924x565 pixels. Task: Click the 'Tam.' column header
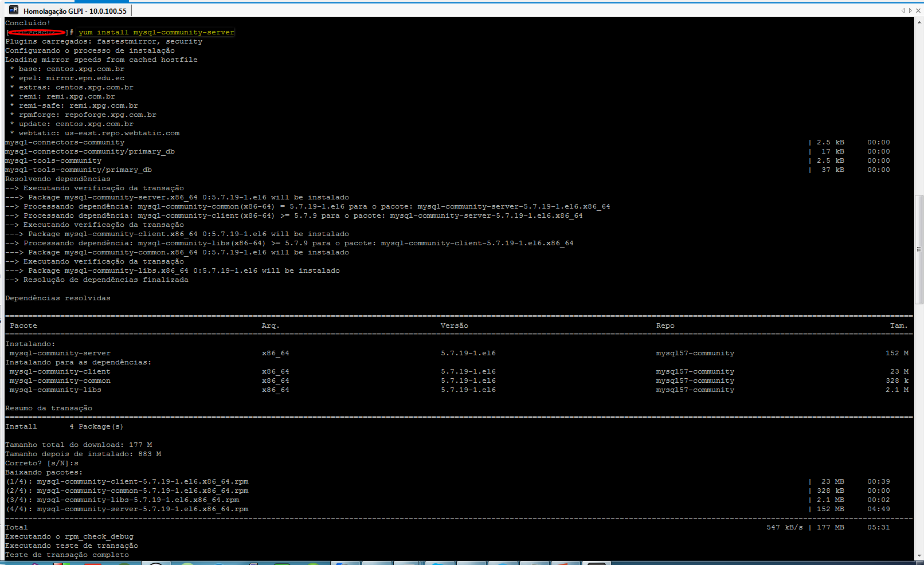(x=899, y=325)
